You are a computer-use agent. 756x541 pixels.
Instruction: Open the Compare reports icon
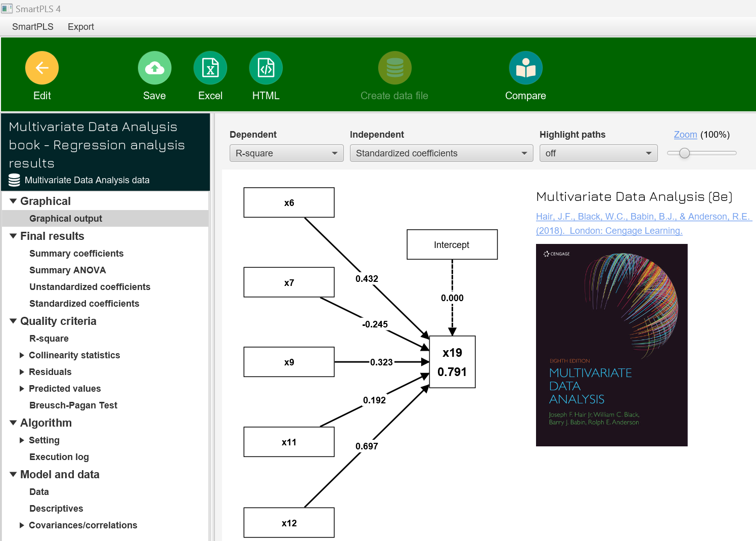526,68
